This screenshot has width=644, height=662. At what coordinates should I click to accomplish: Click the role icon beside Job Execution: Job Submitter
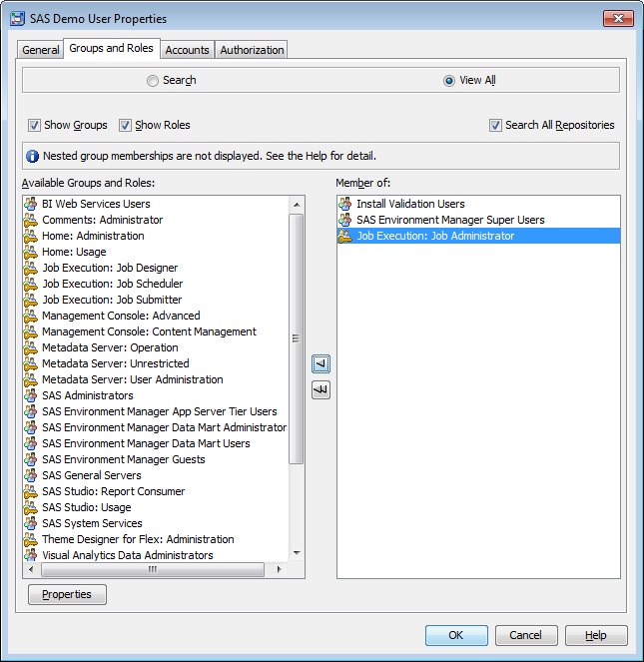coord(31,300)
